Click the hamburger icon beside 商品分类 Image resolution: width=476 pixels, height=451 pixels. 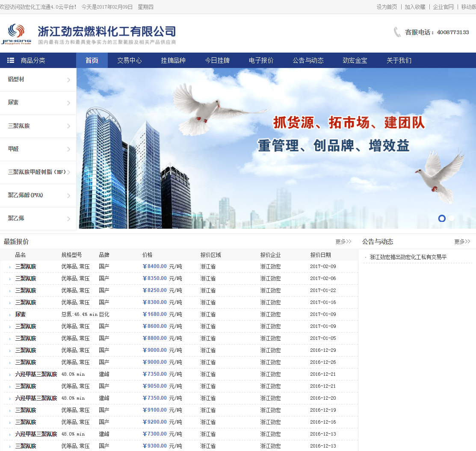[x=11, y=60]
